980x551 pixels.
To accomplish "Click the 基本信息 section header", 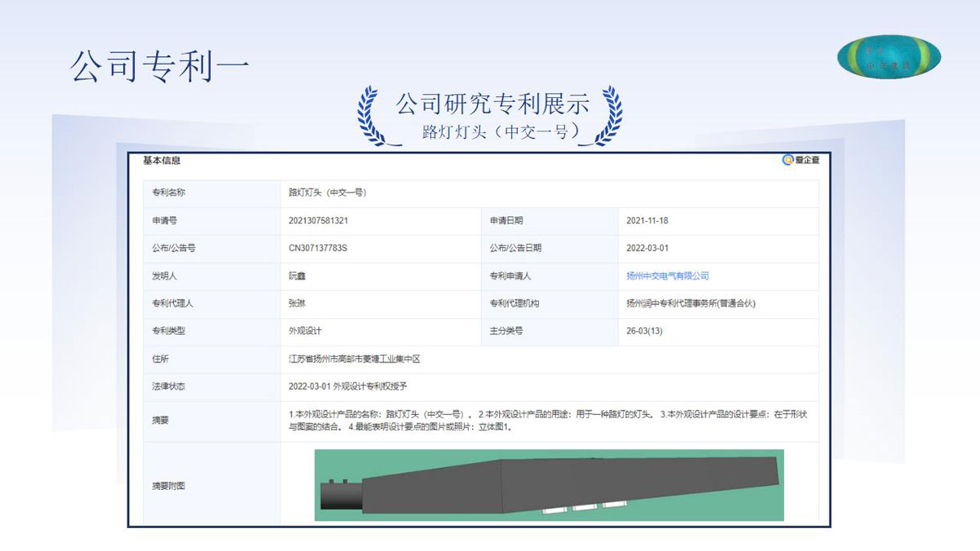I will [x=162, y=161].
